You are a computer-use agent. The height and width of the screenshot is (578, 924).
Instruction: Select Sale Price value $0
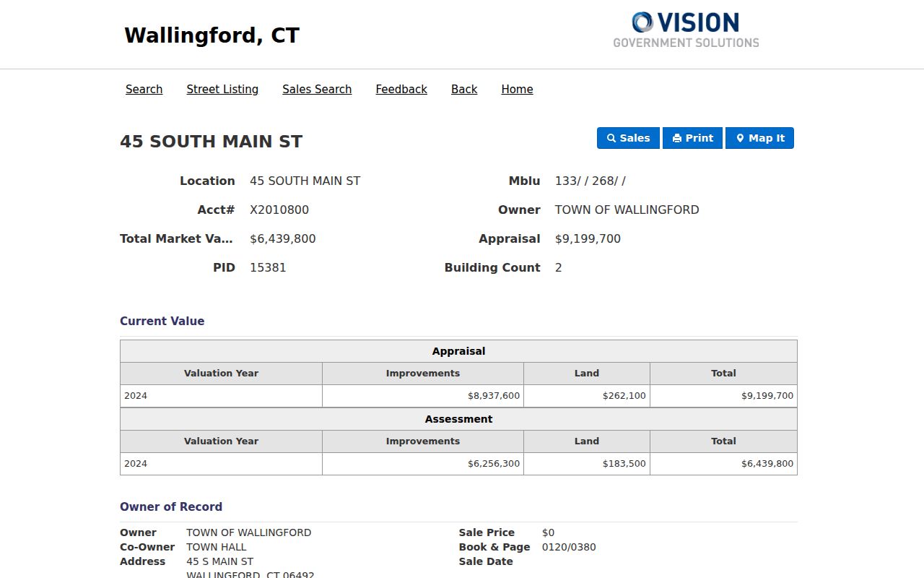(549, 532)
